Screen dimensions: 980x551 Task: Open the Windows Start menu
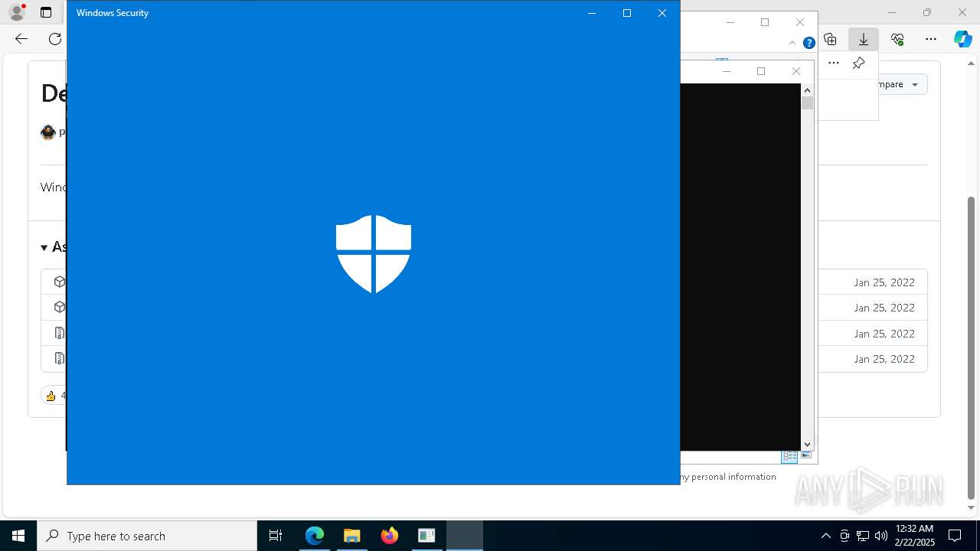[x=18, y=536]
